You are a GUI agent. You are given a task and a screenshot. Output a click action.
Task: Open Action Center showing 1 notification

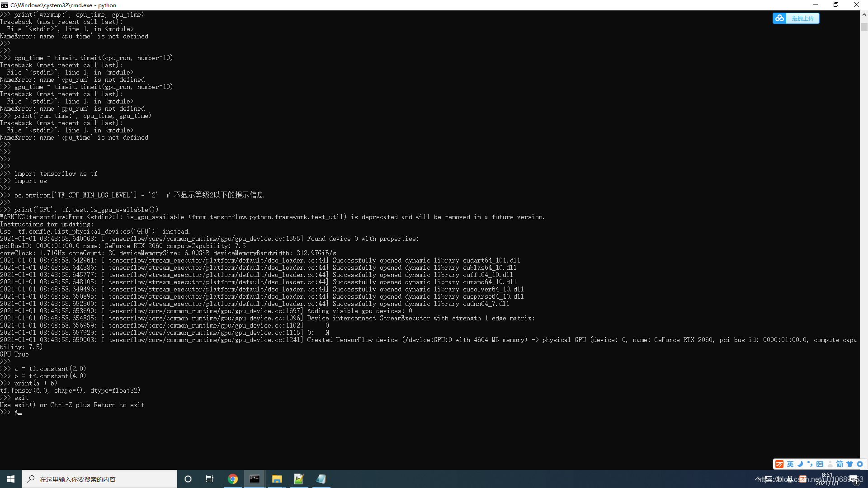point(853,479)
